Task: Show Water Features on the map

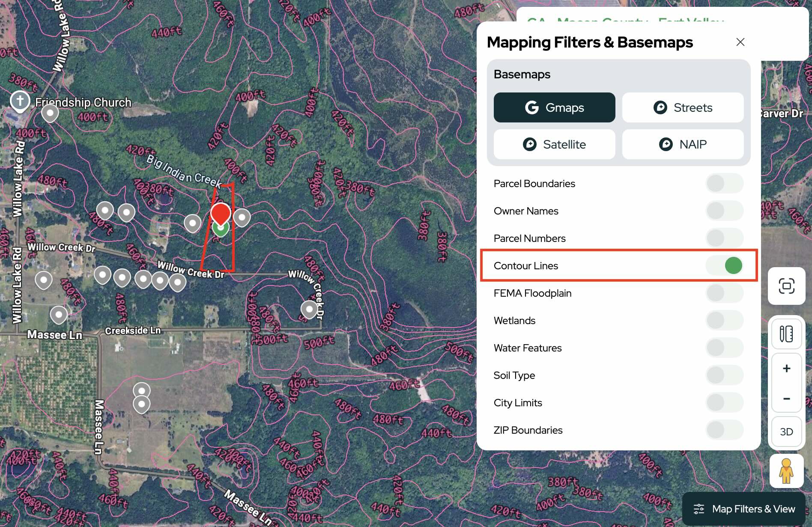Action: [724, 348]
